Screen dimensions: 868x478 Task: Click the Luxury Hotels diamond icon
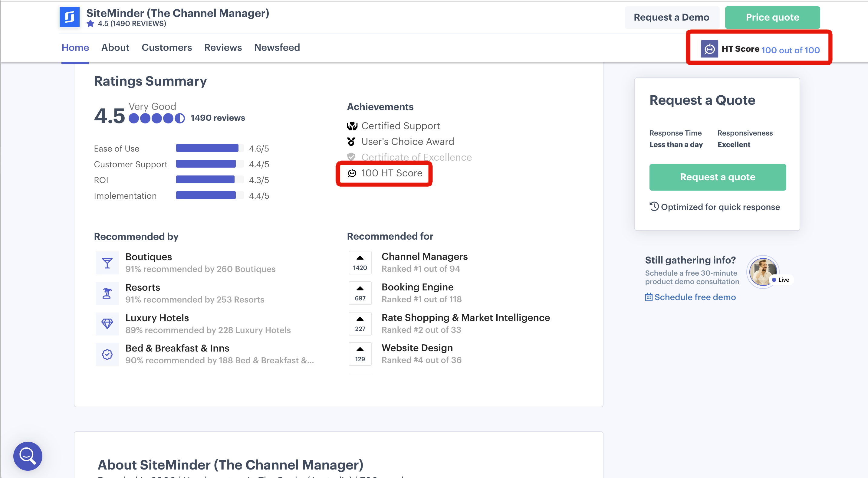107,324
